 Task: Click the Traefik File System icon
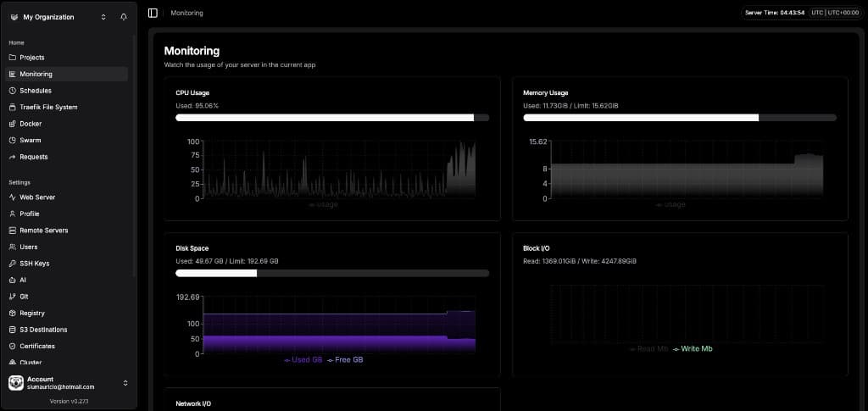pos(13,108)
